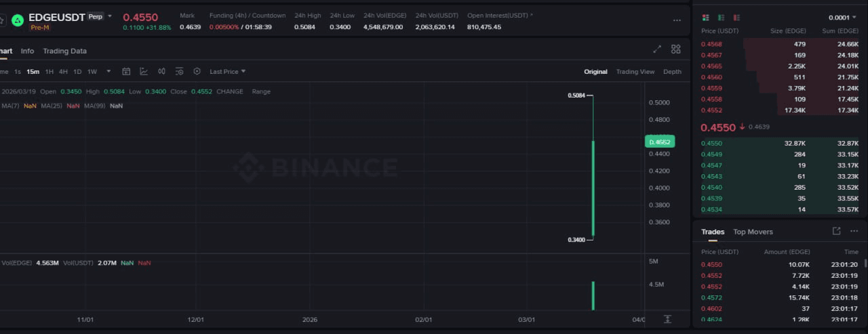
Task: Open the calendar date-jump icon in chart toolbar
Action: [126, 71]
